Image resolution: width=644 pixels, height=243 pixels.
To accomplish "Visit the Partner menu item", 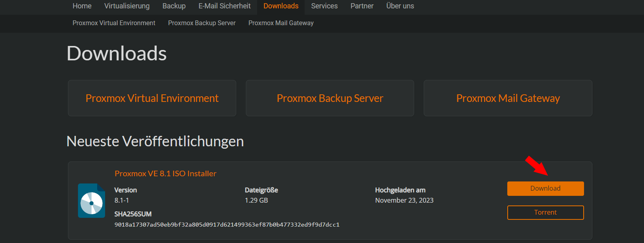I will click(362, 6).
